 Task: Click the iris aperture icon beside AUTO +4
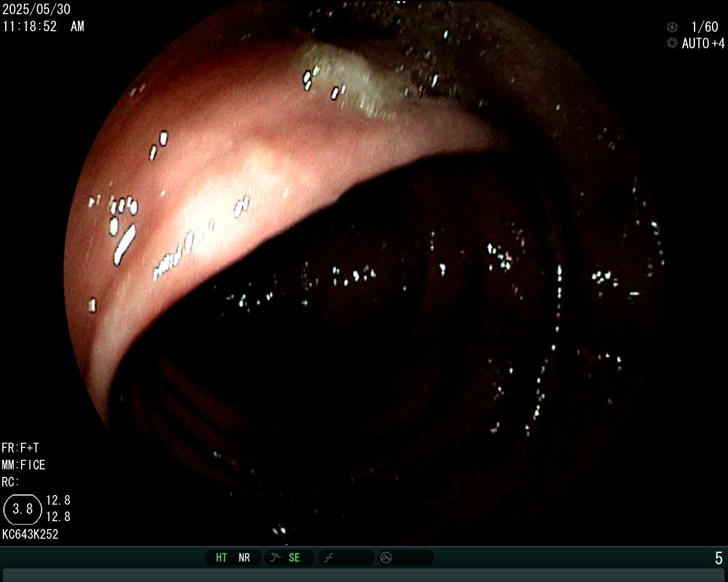672,43
